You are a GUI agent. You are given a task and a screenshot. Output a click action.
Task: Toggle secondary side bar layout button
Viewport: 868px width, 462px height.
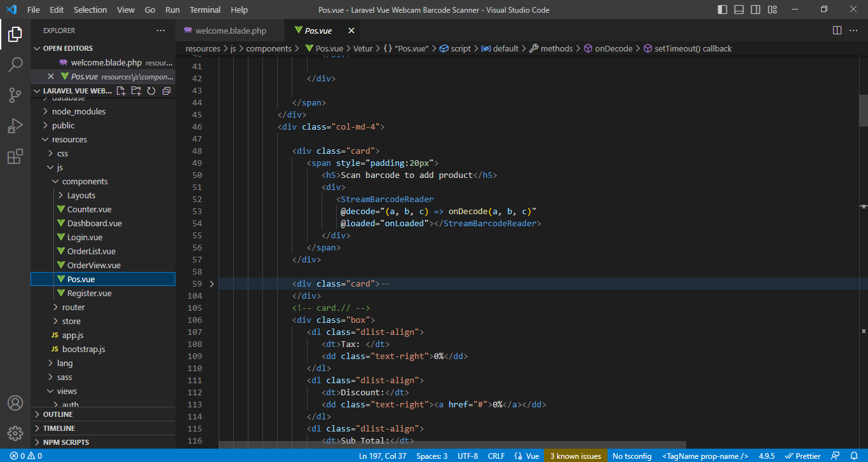pyautogui.click(x=756, y=10)
